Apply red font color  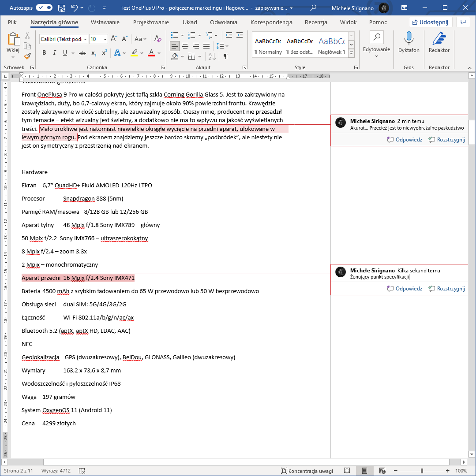coord(151,53)
